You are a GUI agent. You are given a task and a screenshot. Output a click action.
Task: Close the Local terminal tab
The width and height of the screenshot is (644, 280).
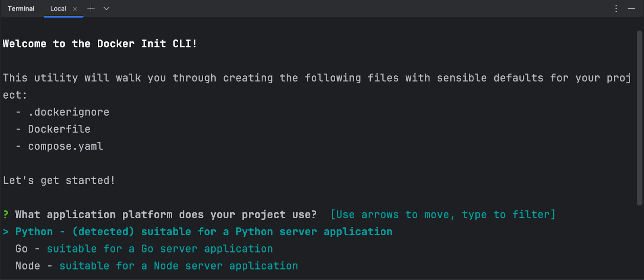(75, 8)
